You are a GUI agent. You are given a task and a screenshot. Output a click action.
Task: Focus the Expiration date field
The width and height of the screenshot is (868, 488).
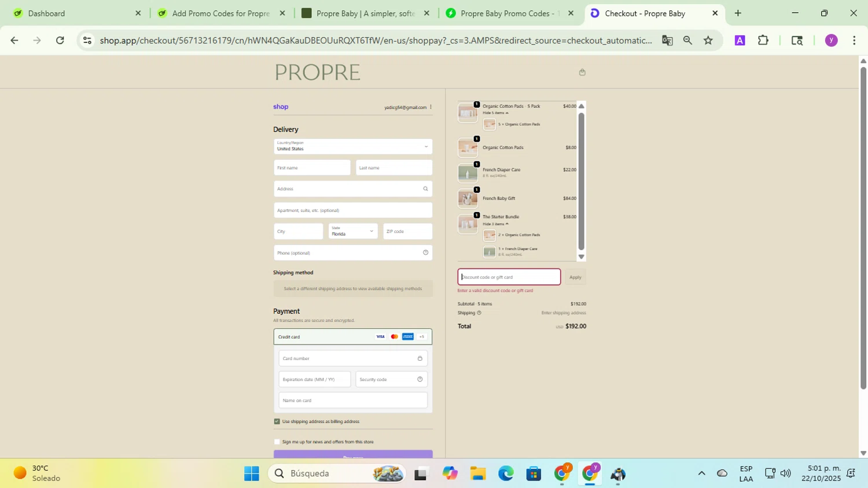tap(315, 379)
